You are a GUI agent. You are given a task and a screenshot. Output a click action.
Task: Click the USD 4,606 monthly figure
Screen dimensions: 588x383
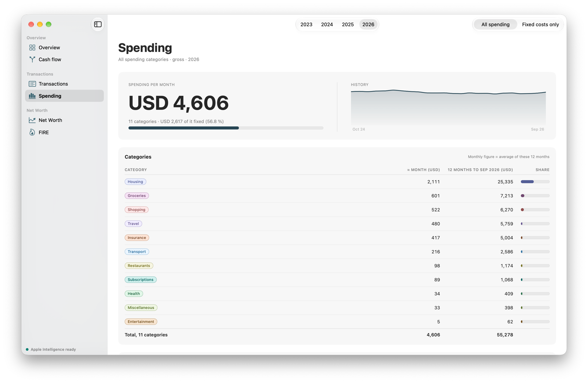[x=179, y=103]
